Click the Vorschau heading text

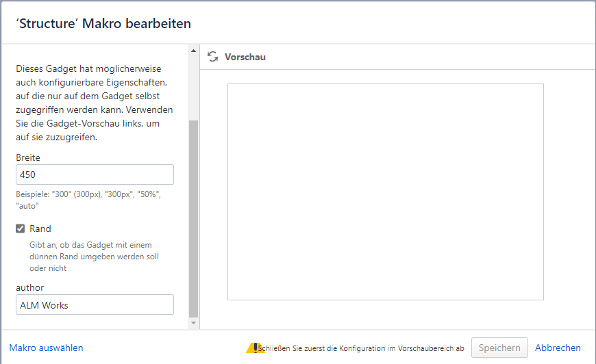(245, 57)
